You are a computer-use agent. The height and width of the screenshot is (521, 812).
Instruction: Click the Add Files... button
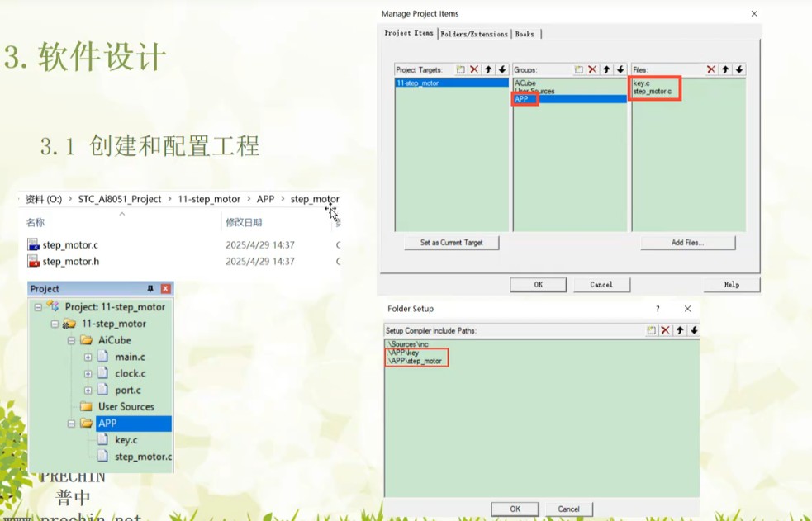(x=687, y=243)
